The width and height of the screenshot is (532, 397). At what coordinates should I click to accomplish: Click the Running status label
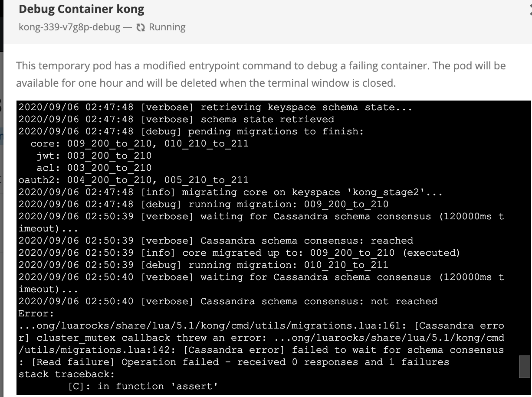pos(167,27)
